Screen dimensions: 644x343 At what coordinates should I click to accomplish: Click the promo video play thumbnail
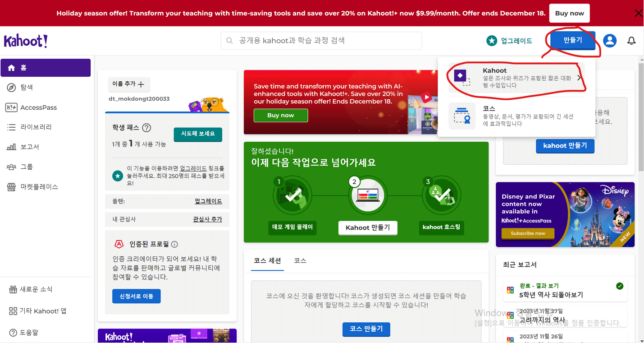[426, 97]
